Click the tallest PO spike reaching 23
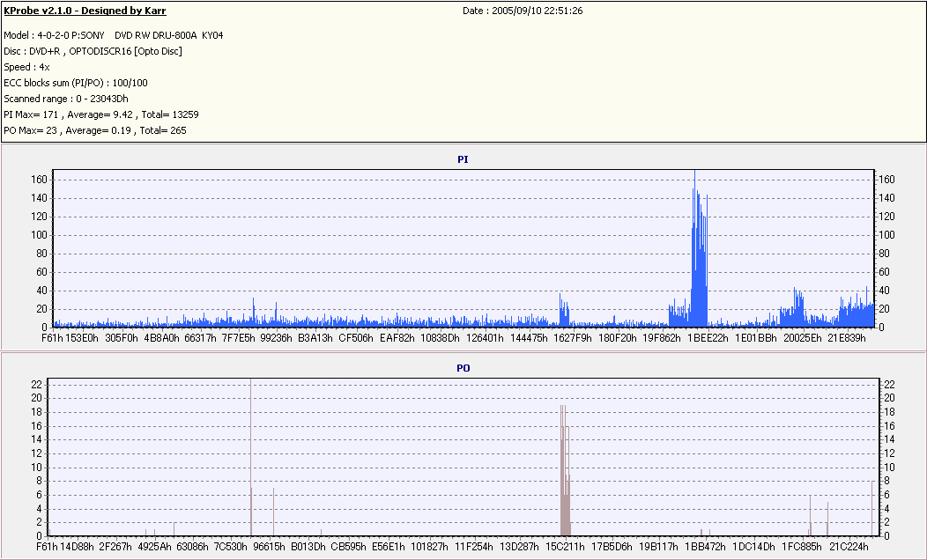Image resolution: width=927 pixels, height=560 pixels. (x=250, y=457)
